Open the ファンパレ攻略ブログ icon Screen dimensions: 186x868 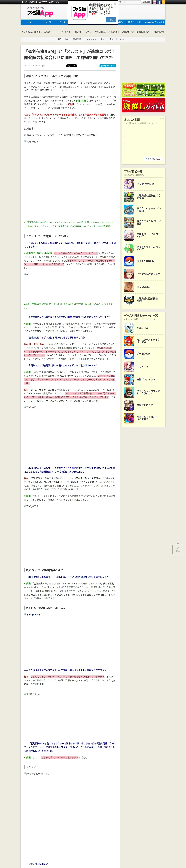click(129, 274)
